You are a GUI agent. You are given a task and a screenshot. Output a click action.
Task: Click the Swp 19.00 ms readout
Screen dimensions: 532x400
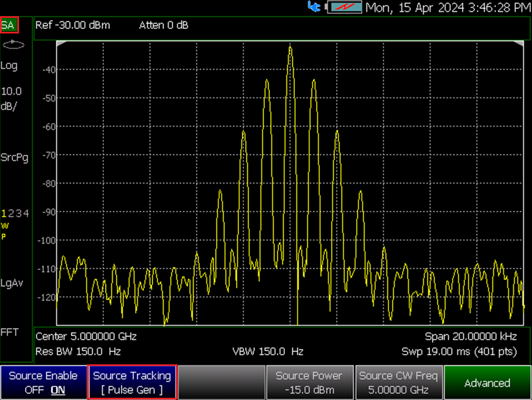[459, 351]
